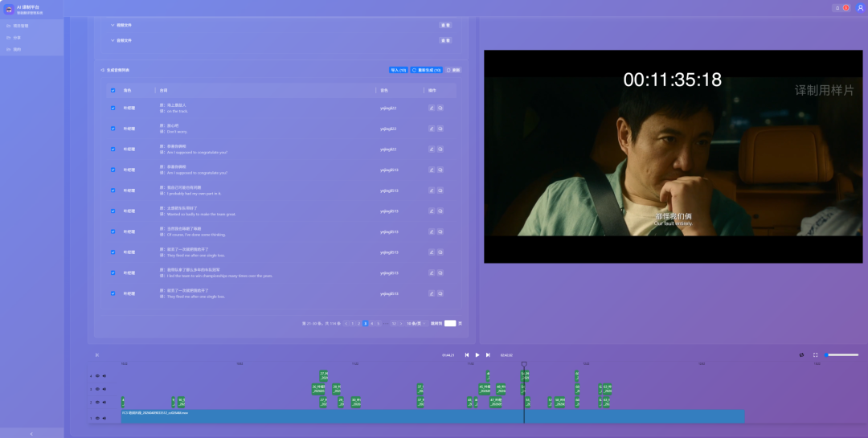Screen dimensions: 868x438
Task: Toggle the select-all checkbox in the table header
Action: (113, 90)
